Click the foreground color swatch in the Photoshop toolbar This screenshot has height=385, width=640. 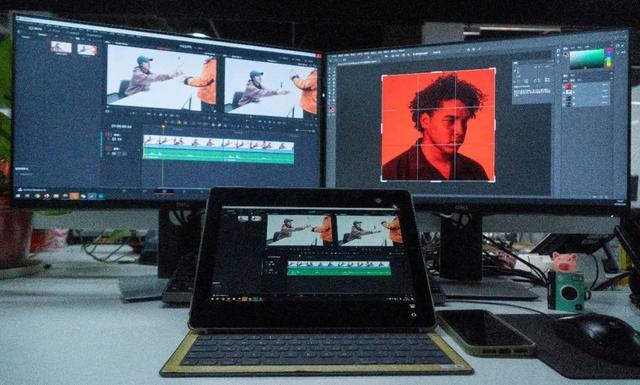click(331, 109)
